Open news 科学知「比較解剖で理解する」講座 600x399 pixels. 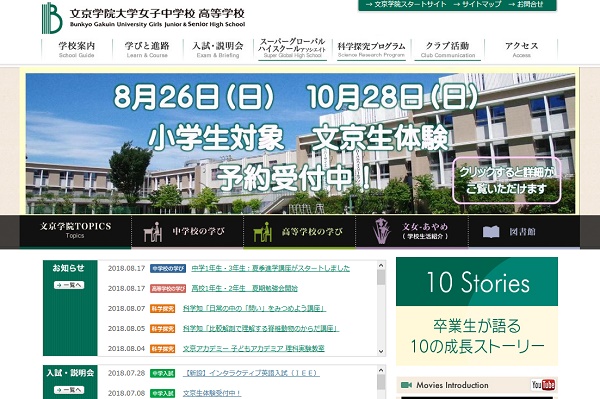[261, 328]
